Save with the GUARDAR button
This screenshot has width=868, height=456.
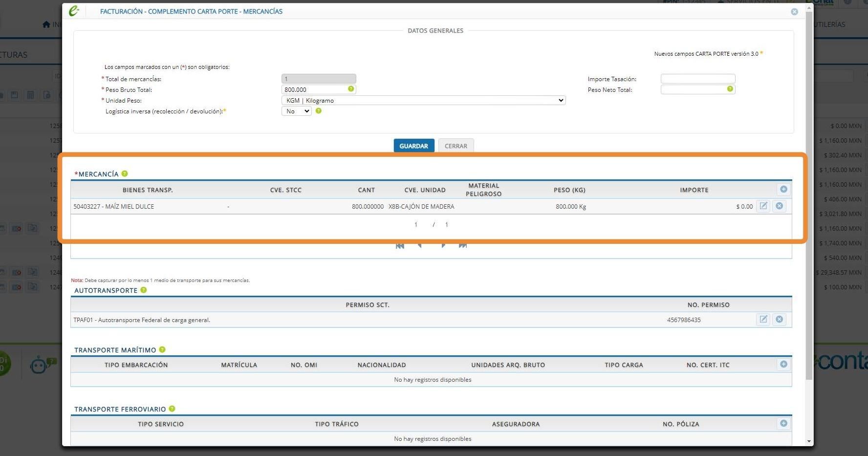click(x=414, y=146)
